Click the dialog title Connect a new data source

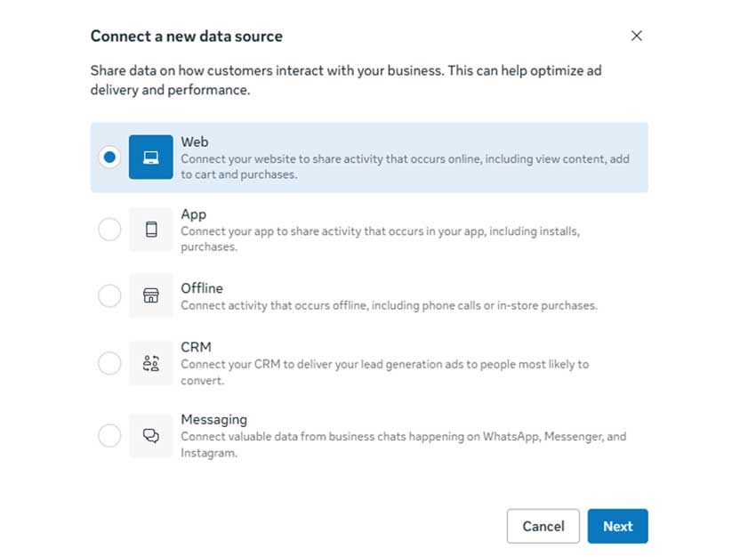(186, 36)
